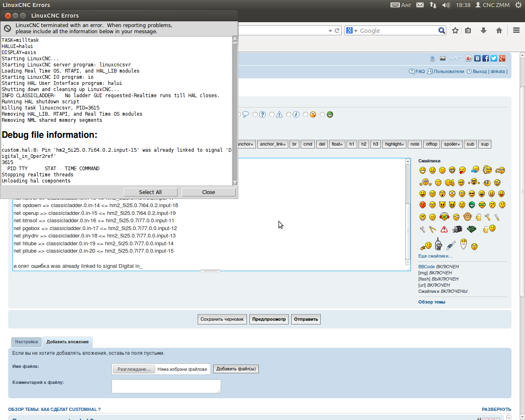The image size is (525, 420).
Task: Insert the red warning triangle smiley
Action: point(444,229)
